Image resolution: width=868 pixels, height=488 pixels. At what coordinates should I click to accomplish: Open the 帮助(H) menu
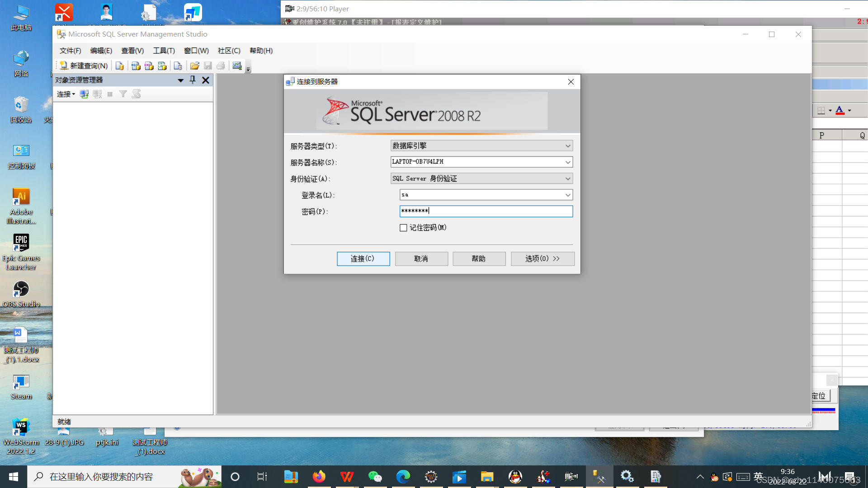point(261,51)
